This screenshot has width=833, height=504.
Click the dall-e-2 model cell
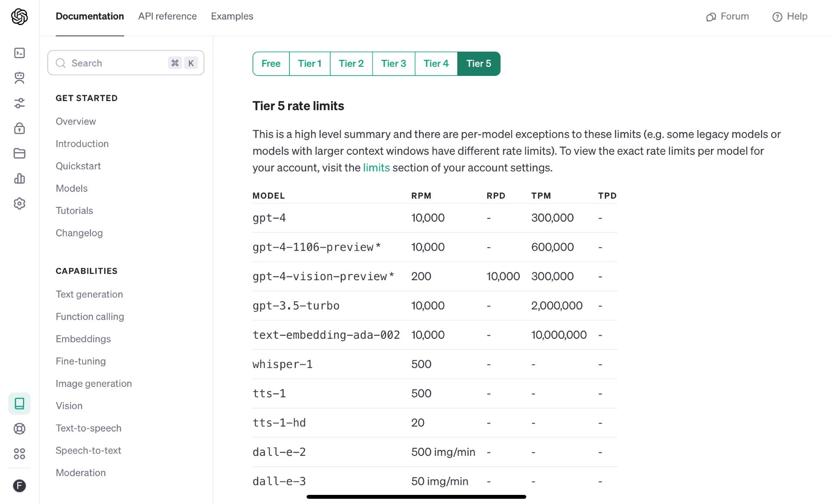[x=279, y=452]
